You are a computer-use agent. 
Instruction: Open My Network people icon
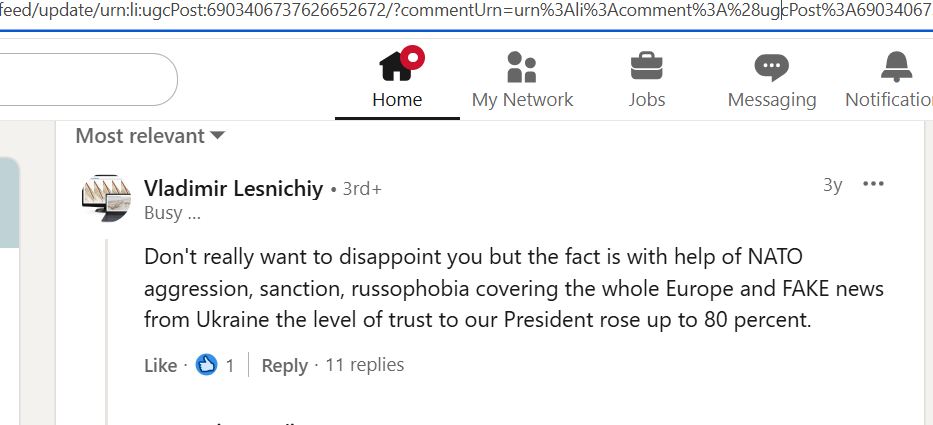(x=522, y=67)
